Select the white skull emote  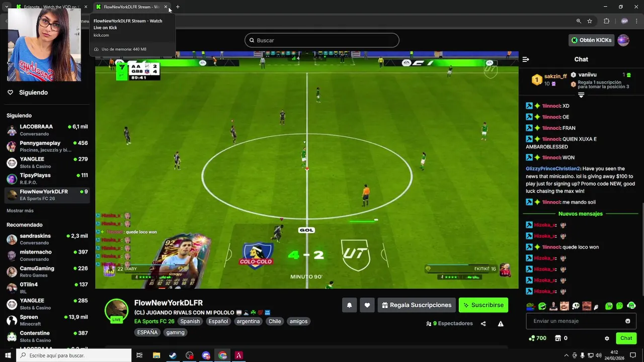[x=576, y=306]
